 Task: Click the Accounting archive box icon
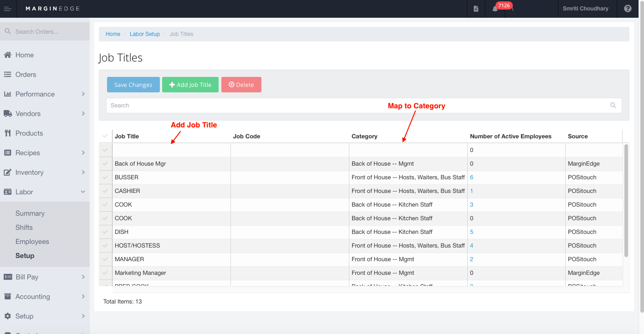pos(8,297)
